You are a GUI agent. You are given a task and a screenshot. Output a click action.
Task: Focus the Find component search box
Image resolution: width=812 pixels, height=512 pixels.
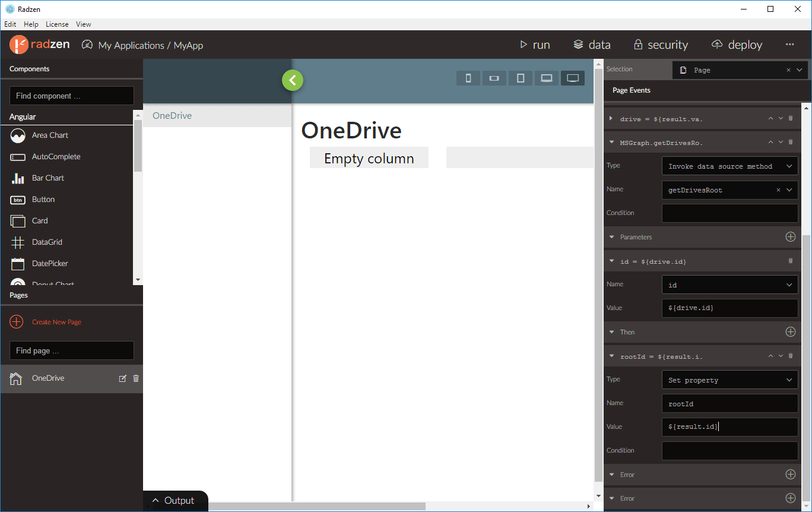tap(72, 96)
